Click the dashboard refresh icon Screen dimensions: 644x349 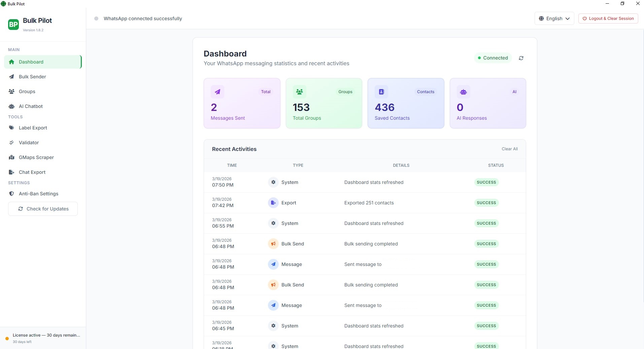(x=521, y=58)
